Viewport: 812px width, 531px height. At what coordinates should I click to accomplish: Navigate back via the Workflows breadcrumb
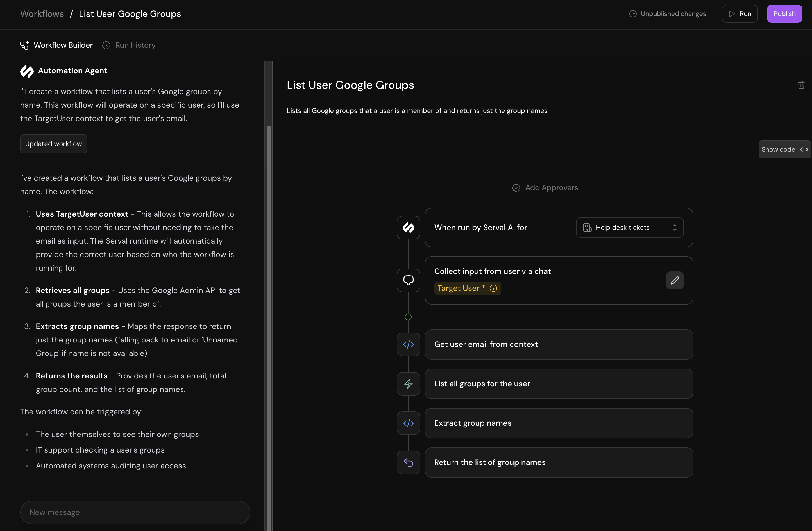tap(42, 14)
